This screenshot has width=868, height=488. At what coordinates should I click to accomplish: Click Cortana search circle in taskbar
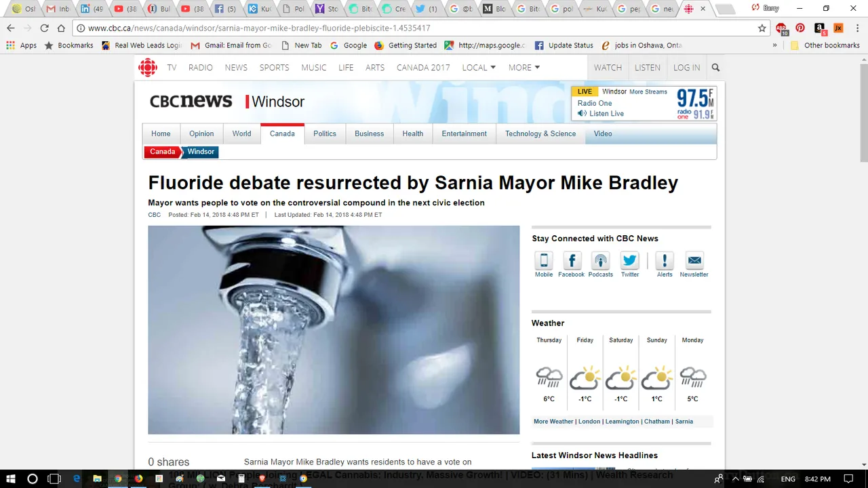click(32, 479)
